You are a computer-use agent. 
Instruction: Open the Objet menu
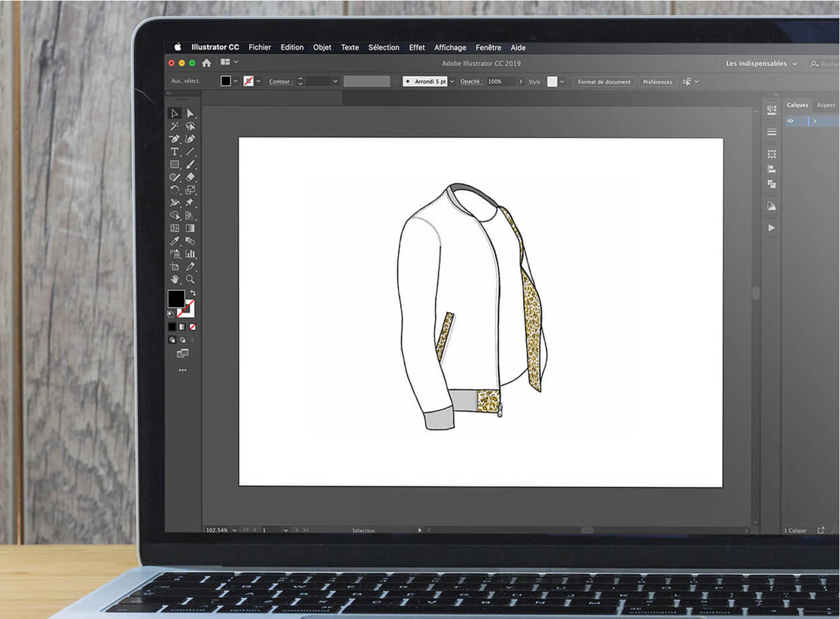322,48
